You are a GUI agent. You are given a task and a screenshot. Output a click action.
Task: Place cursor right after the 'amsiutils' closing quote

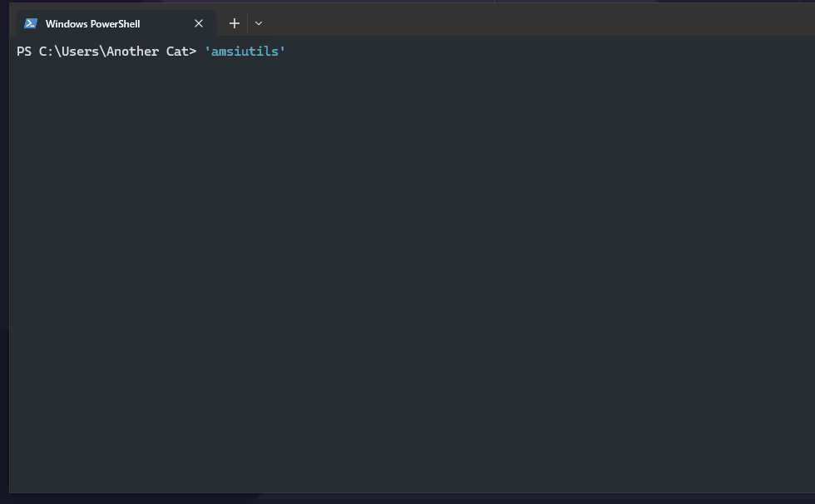tap(288, 52)
